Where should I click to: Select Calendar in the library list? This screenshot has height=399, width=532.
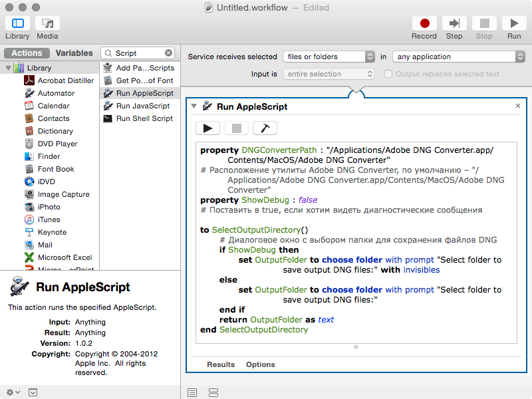pyautogui.click(x=47, y=106)
